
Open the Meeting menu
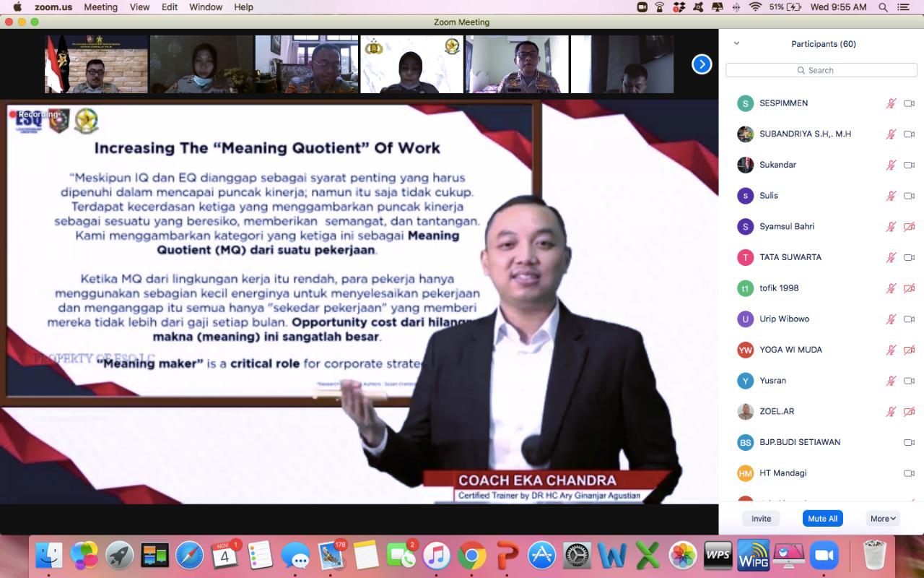pyautogui.click(x=100, y=7)
